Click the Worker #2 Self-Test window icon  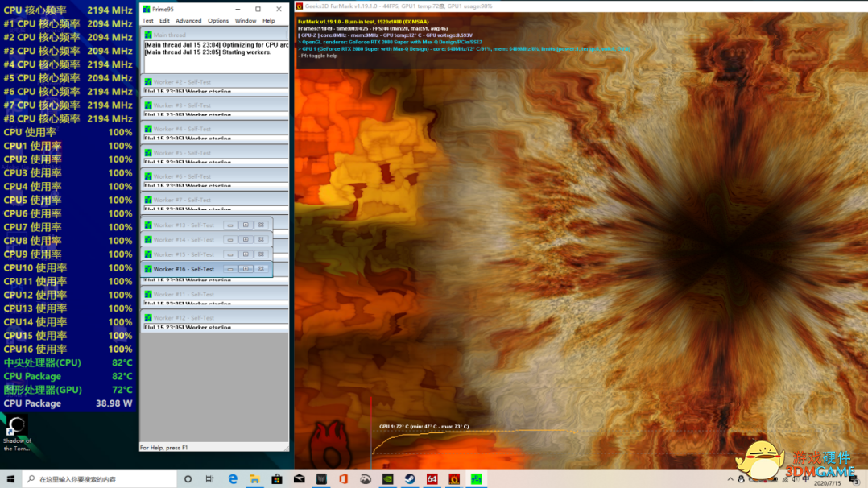click(x=148, y=82)
